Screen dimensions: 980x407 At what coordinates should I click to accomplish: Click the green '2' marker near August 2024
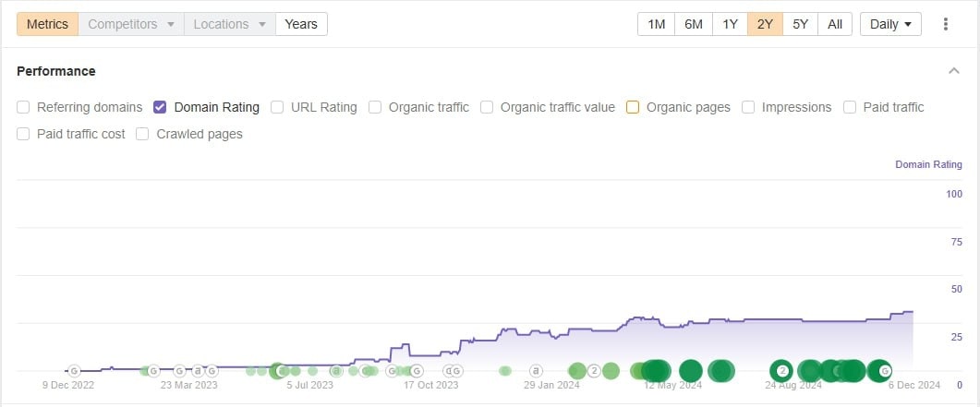(x=781, y=371)
